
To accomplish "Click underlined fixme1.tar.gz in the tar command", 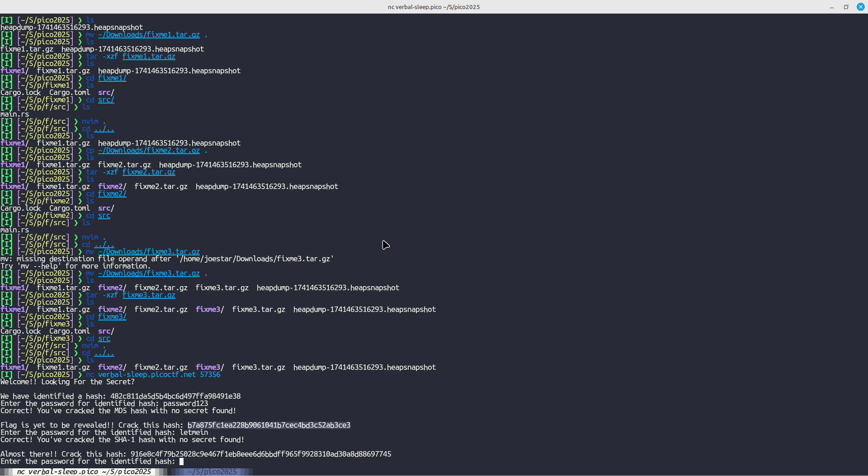I will point(149,57).
